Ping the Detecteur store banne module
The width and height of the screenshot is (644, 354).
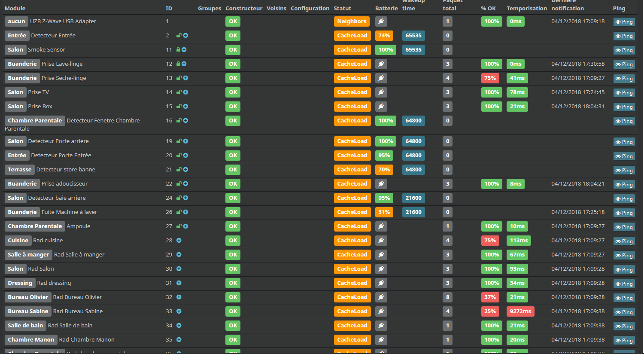(x=624, y=171)
